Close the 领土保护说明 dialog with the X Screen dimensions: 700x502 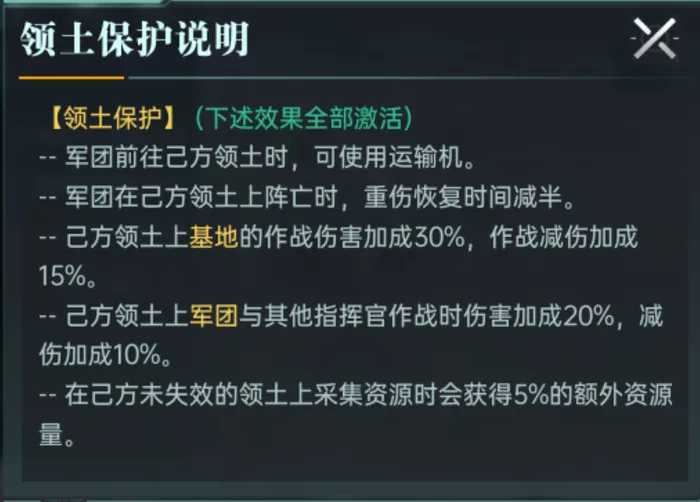[654, 39]
